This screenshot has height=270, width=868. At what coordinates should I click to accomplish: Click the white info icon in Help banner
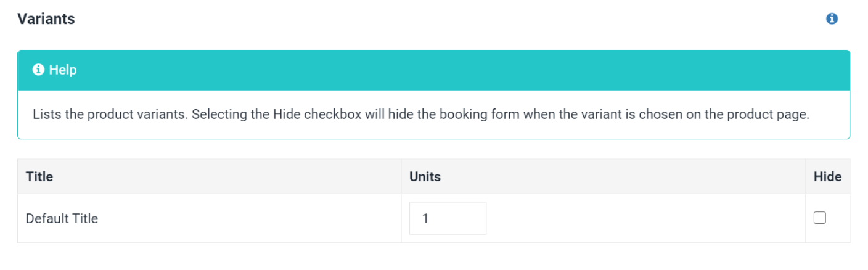(39, 70)
